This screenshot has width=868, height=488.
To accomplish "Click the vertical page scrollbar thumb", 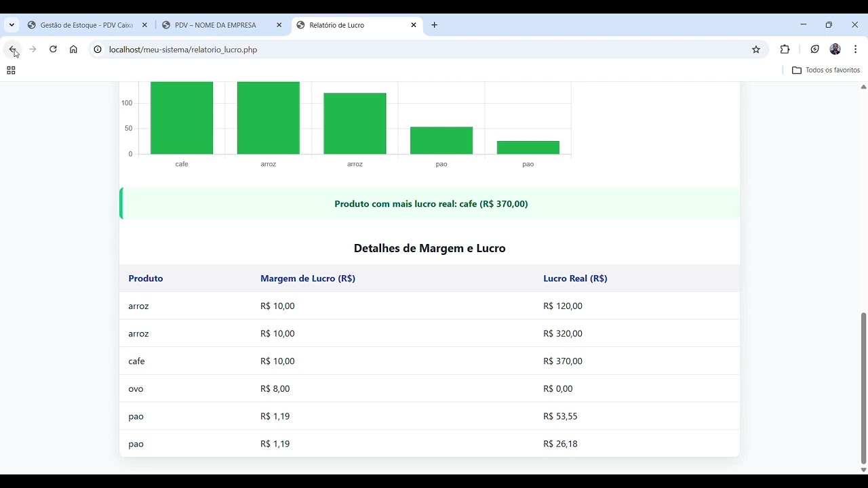I will (x=863, y=388).
